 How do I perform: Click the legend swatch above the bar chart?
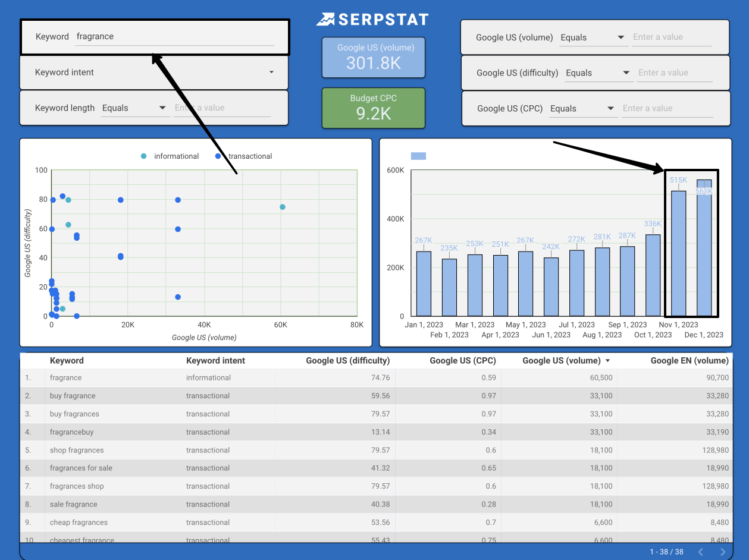click(419, 155)
